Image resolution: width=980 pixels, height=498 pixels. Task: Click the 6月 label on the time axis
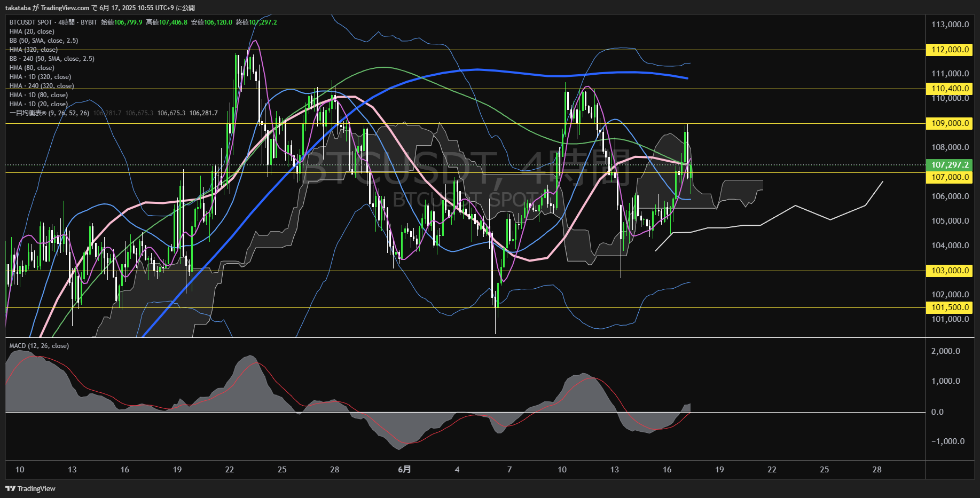pyautogui.click(x=405, y=470)
